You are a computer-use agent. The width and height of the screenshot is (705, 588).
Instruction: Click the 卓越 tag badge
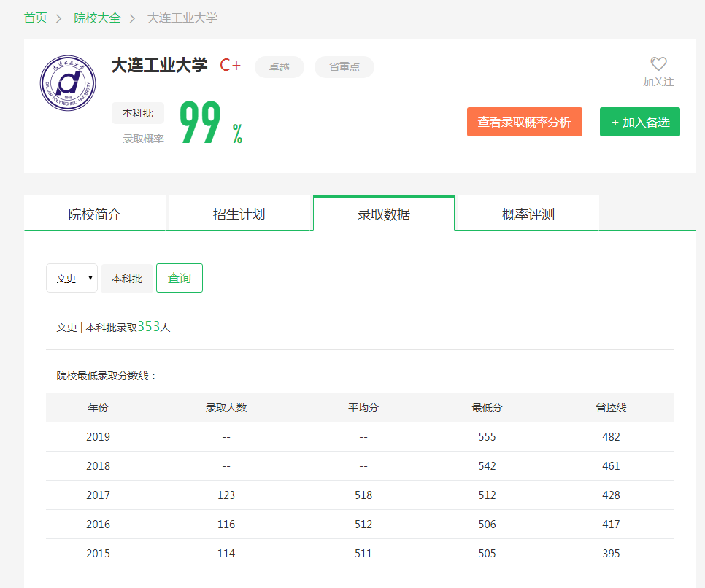pyautogui.click(x=280, y=67)
